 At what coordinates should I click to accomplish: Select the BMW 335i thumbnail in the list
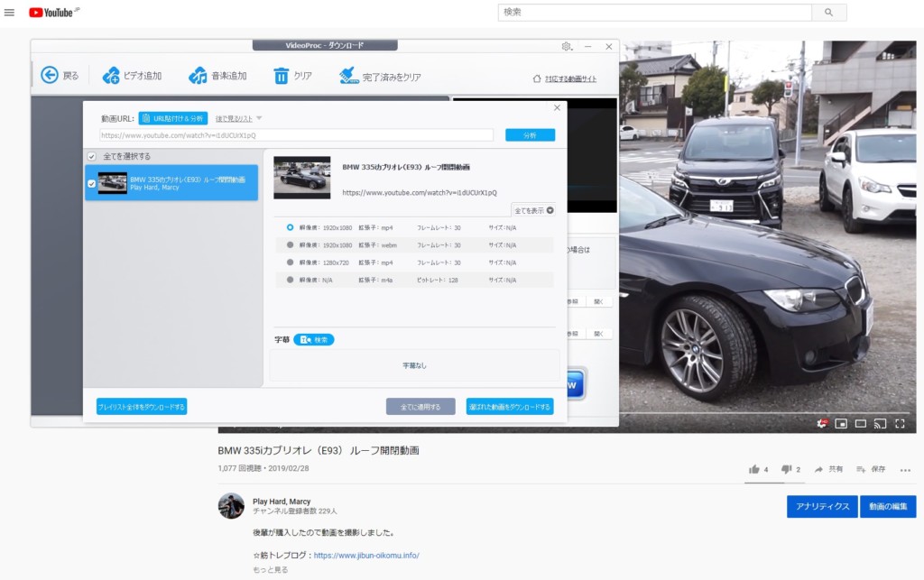pyautogui.click(x=112, y=183)
